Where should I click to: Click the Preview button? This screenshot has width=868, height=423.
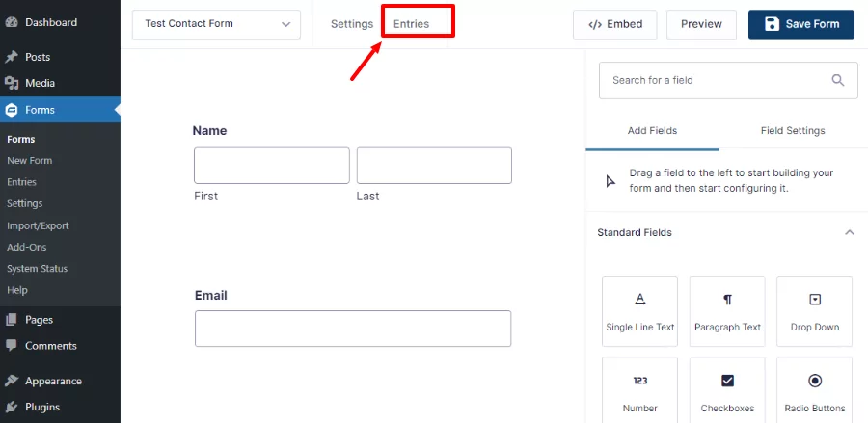click(x=701, y=24)
